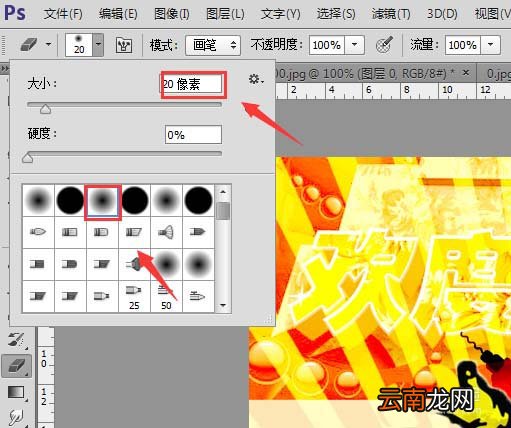The width and height of the screenshot is (511, 428).
Task: Click the Photoshop Ps logo icon
Action: coord(15,13)
